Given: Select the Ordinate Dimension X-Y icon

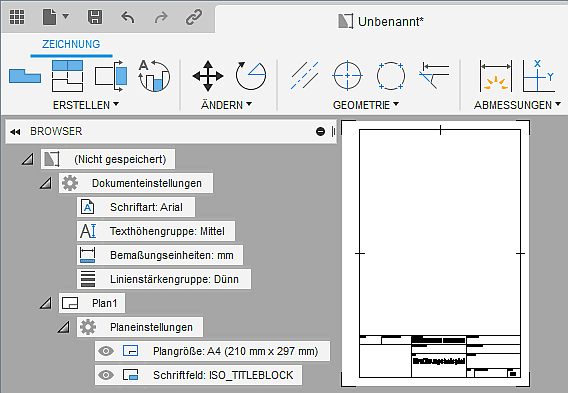Looking at the screenshot, I should (538, 76).
